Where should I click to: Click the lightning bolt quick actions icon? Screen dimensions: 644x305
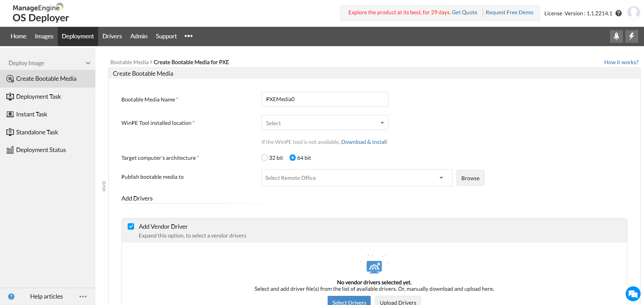coord(631,36)
